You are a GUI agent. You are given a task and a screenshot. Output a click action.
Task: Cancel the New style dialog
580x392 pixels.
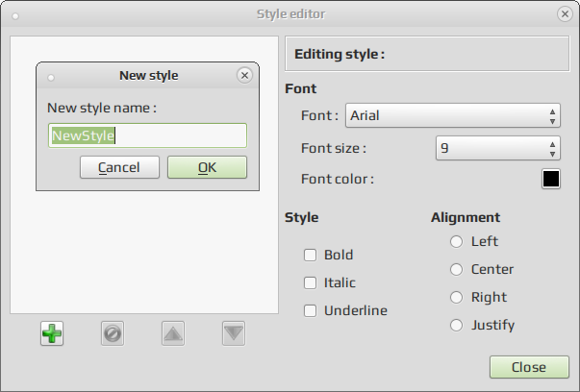pyautogui.click(x=119, y=167)
